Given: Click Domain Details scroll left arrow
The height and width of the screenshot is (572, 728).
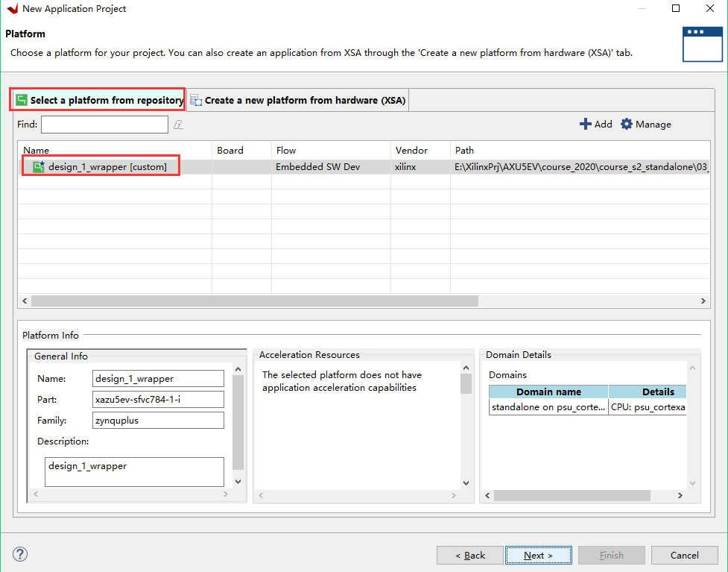Looking at the screenshot, I should tap(487, 496).
